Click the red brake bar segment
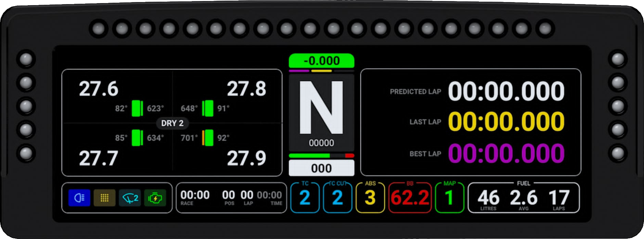Viewport: 644px width, 239px height. tap(350, 155)
